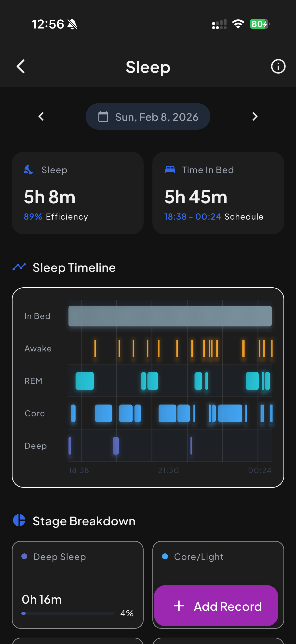Tap the bed icon on Time In Bed card
This screenshot has width=296, height=644.
point(170,170)
